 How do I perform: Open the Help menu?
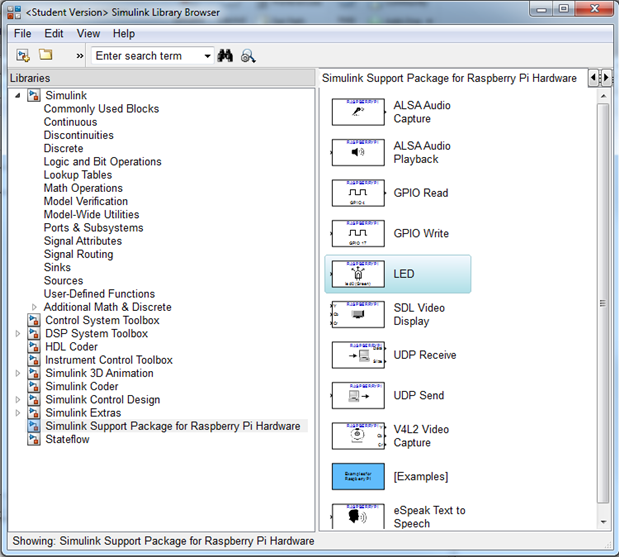[x=124, y=34]
